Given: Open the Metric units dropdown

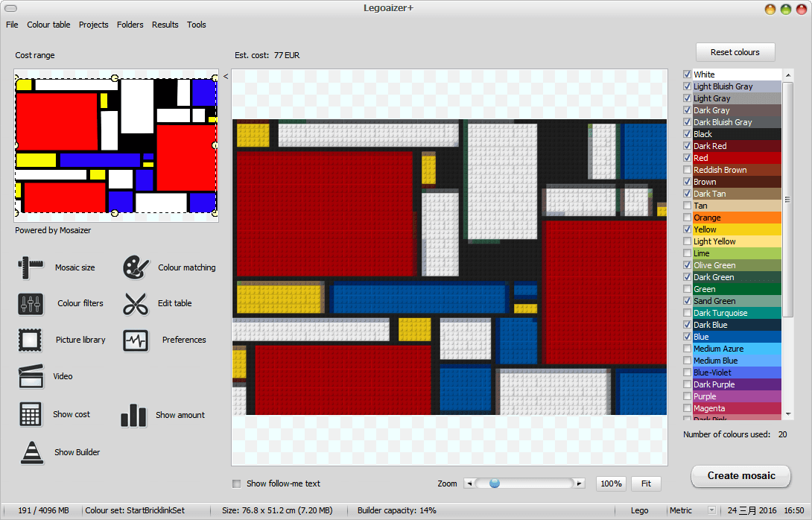Looking at the screenshot, I should [x=711, y=510].
